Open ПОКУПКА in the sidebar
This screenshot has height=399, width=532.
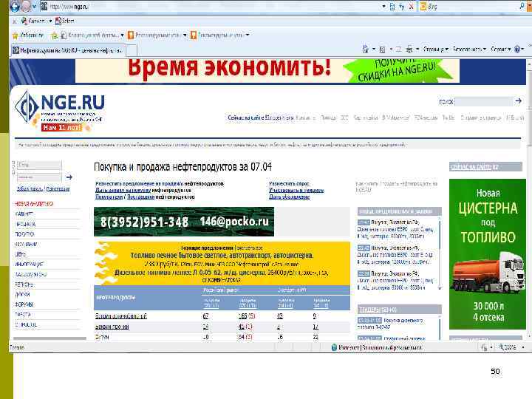coord(25,234)
